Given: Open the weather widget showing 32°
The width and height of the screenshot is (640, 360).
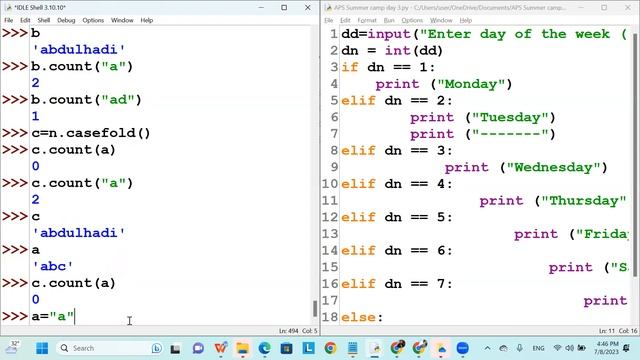Looking at the screenshot, I should 12,348.
